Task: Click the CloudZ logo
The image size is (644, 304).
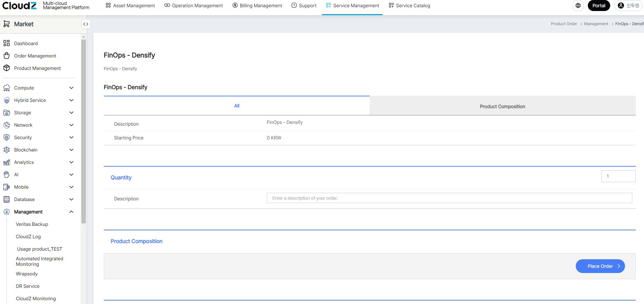Action: point(19,6)
